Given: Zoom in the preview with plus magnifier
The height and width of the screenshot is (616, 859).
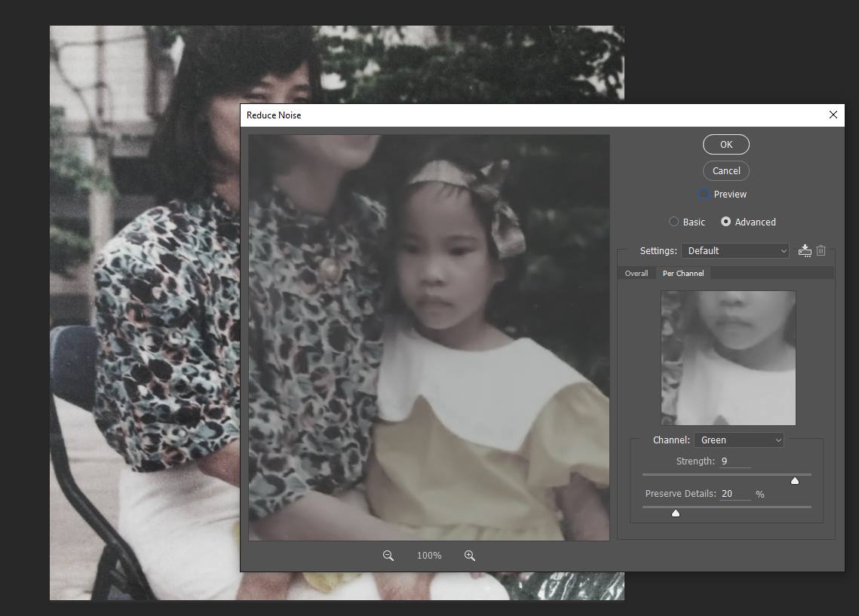Looking at the screenshot, I should [470, 556].
